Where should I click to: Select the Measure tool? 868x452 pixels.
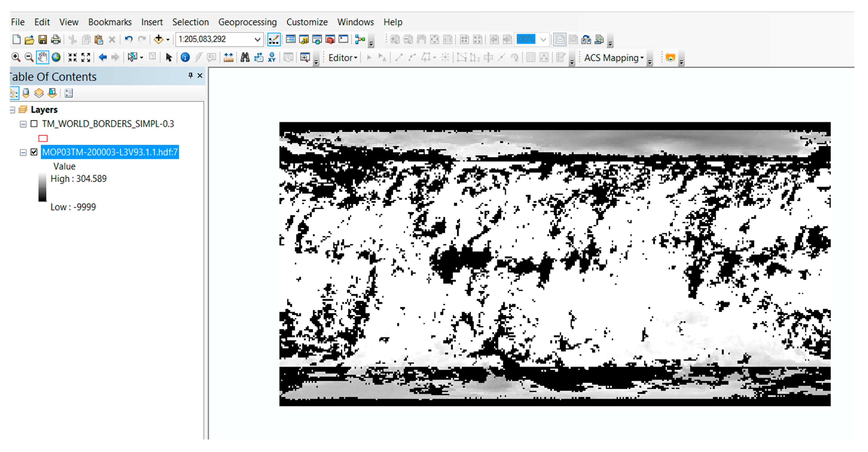click(229, 57)
